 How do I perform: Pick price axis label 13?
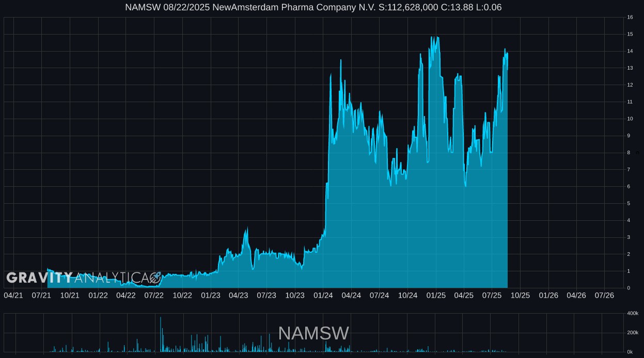[630, 68]
